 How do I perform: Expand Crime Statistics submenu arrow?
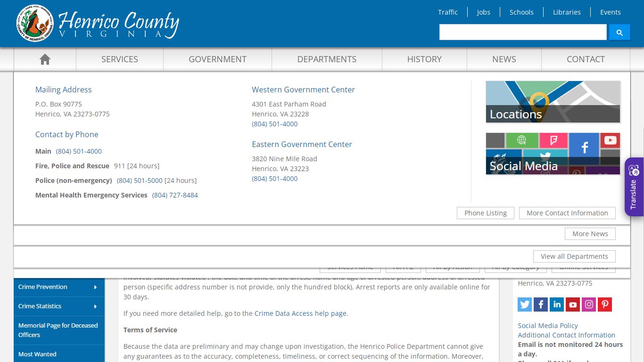96,306
